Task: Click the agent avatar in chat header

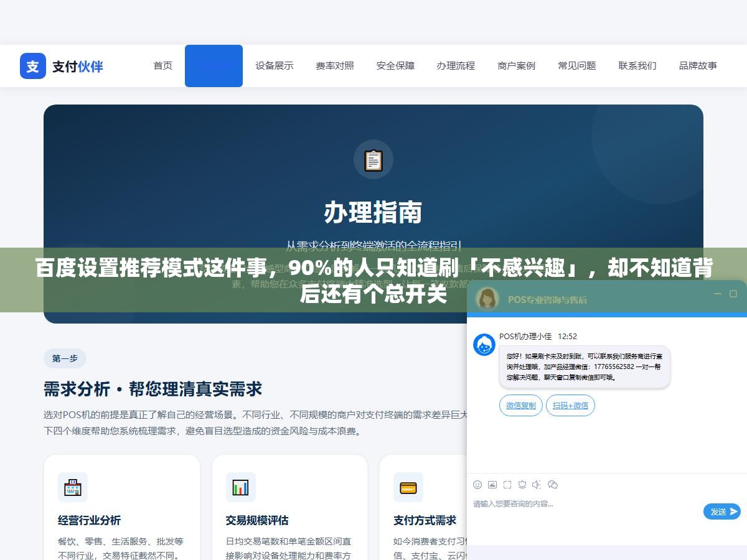Action: [x=487, y=299]
